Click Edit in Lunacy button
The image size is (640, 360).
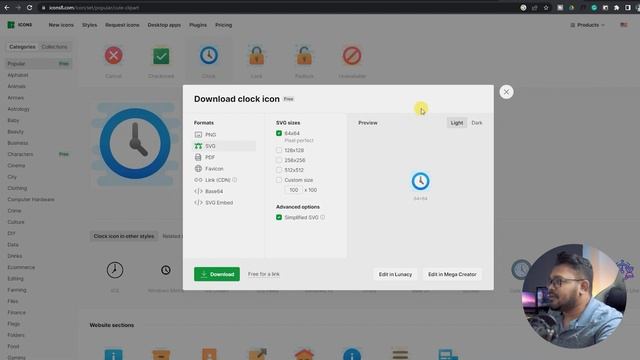(395, 274)
